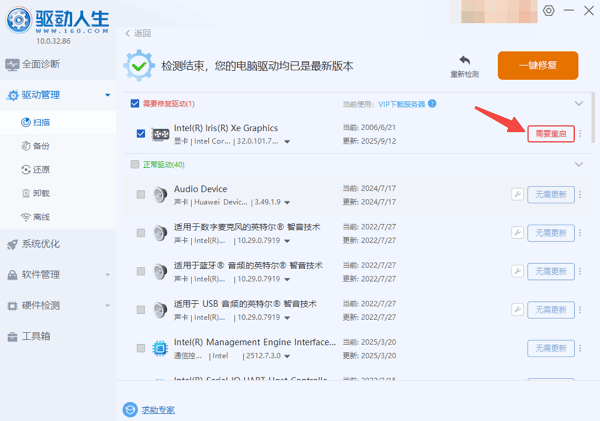Open settings via the top gear icon
600x421 pixels.
(x=548, y=10)
